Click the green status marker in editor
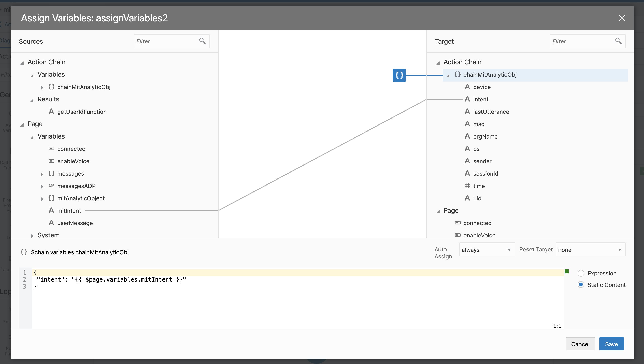Screen dimensions: 644x364 (566, 271)
